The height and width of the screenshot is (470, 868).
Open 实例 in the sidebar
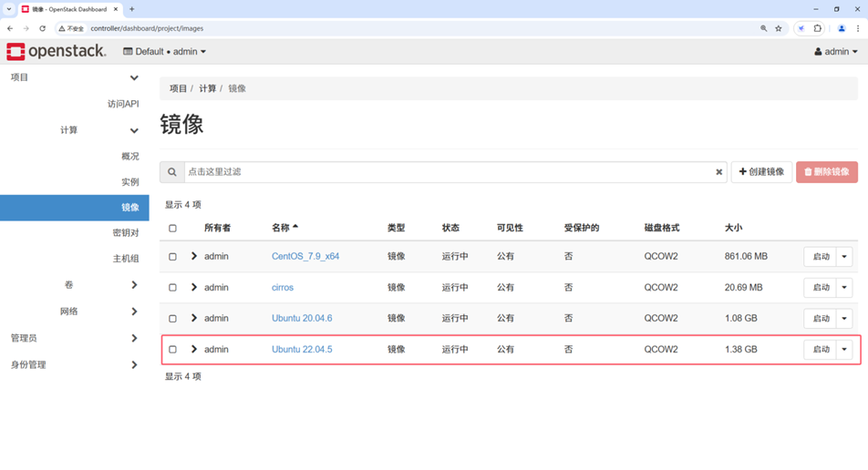click(130, 182)
